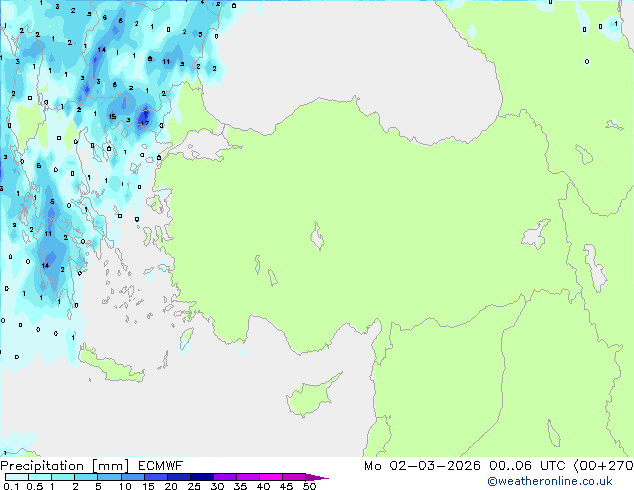Pick the 35–40 mm legend color box
Viewport: 634px width, 490px height.
click(x=247, y=477)
